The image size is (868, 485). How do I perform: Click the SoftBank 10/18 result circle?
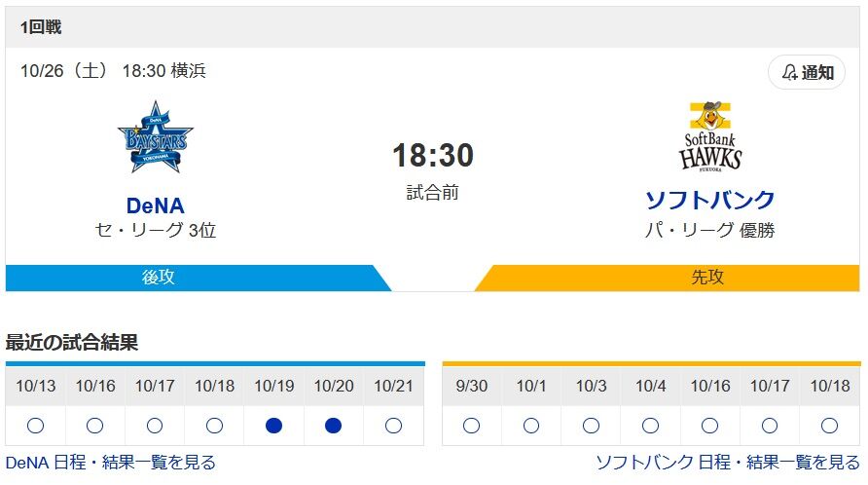pyautogui.click(x=829, y=426)
